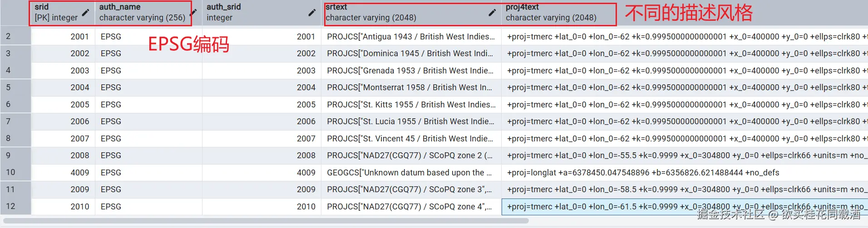Click the srid cell with value 4009
The width and height of the screenshot is (868, 228).
point(63,172)
